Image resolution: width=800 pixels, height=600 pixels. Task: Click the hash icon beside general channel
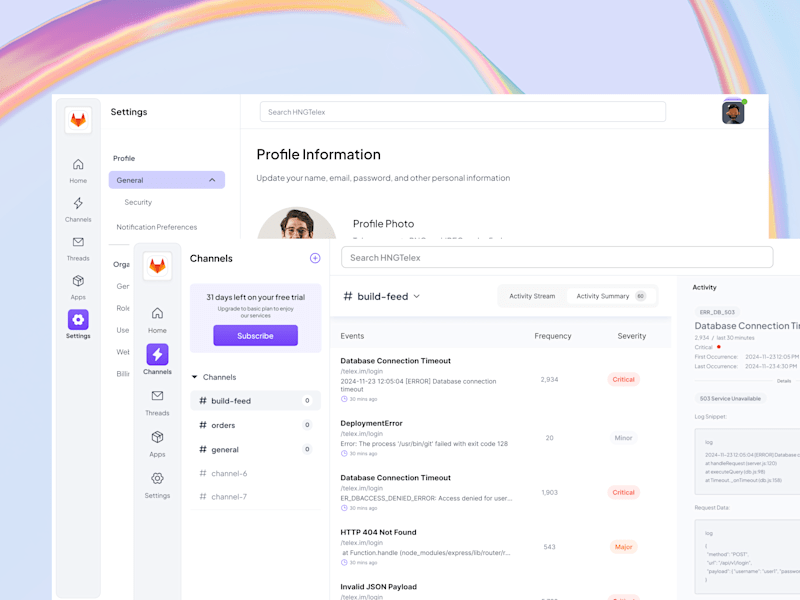[x=203, y=449]
